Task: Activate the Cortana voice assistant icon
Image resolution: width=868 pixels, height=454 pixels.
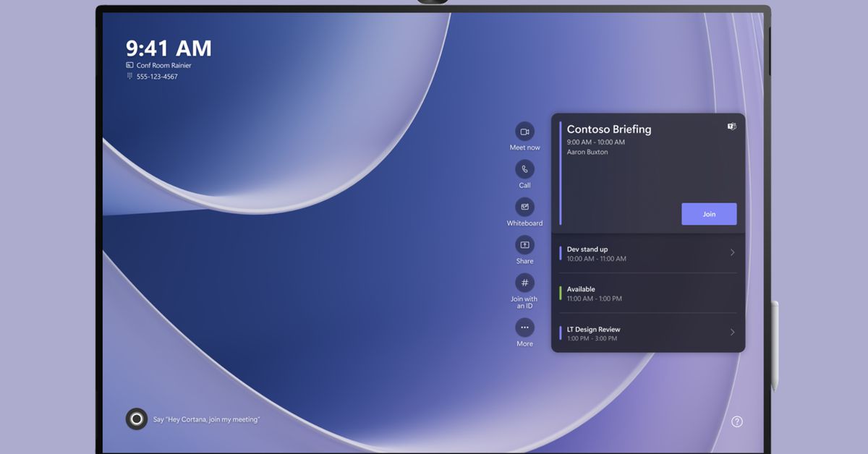Action: coord(136,419)
